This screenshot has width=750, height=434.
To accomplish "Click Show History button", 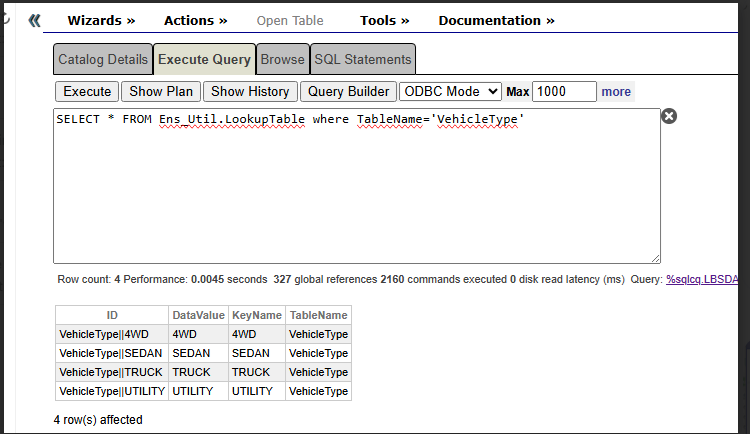I will (250, 91).
